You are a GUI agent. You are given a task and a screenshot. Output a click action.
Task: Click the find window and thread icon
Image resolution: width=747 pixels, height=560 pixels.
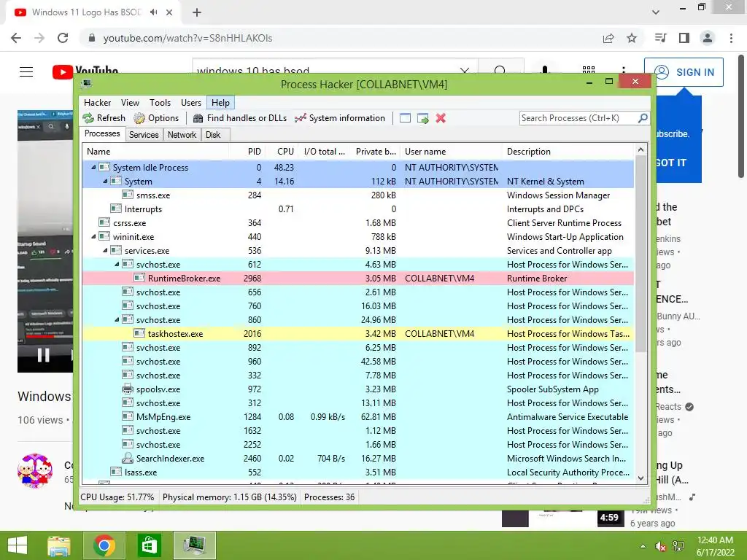pyautogui.click(x=422, y=118)
